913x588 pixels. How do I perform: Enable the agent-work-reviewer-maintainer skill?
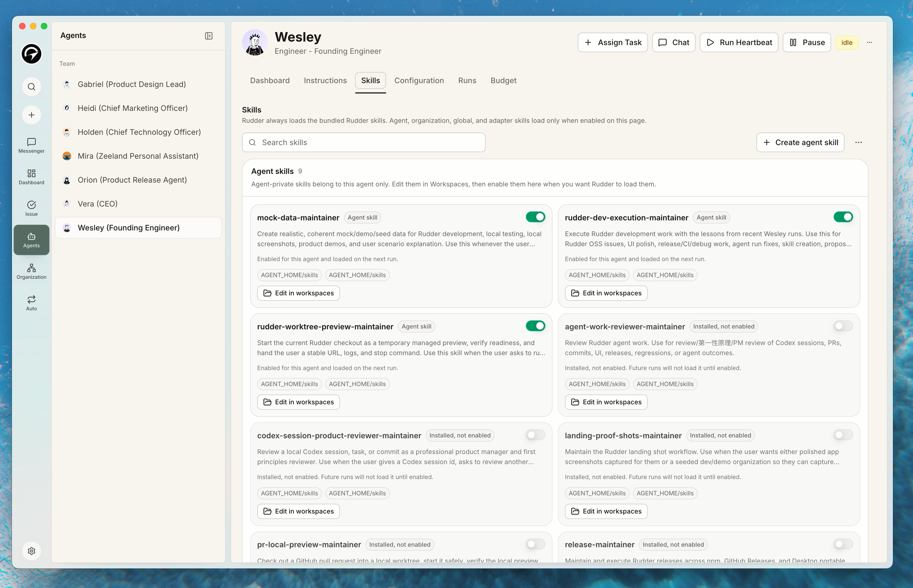coord(843,326)
